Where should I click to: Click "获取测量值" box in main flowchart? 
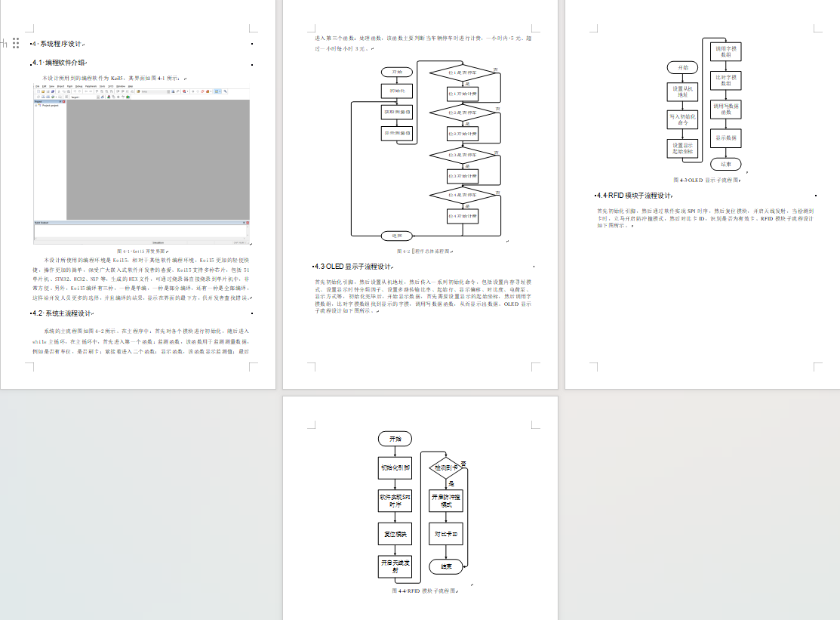[x=398, y=112]
